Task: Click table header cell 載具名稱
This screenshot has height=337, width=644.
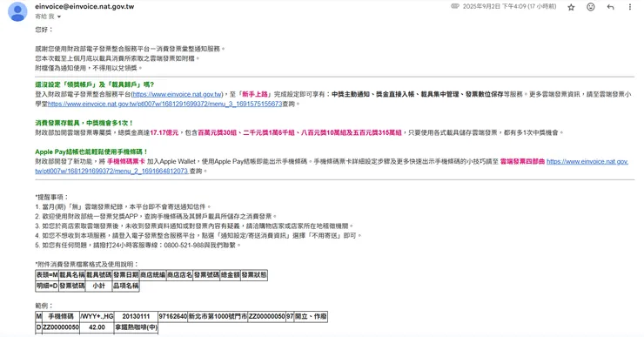Action: (x=72, y=275)
